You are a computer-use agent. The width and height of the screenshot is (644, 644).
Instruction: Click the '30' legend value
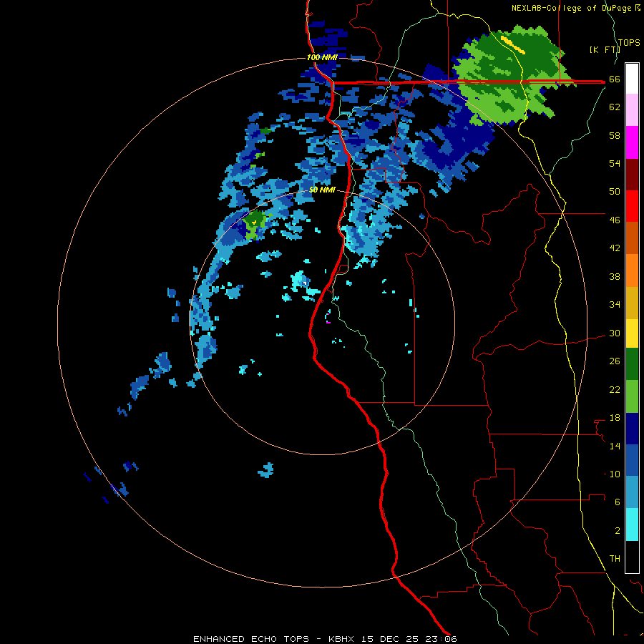(615, 333)
